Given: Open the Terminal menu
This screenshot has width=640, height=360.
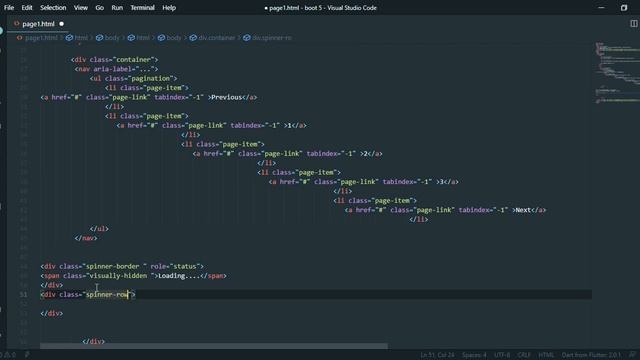Looking at the screenshot, I should (142, 8).
